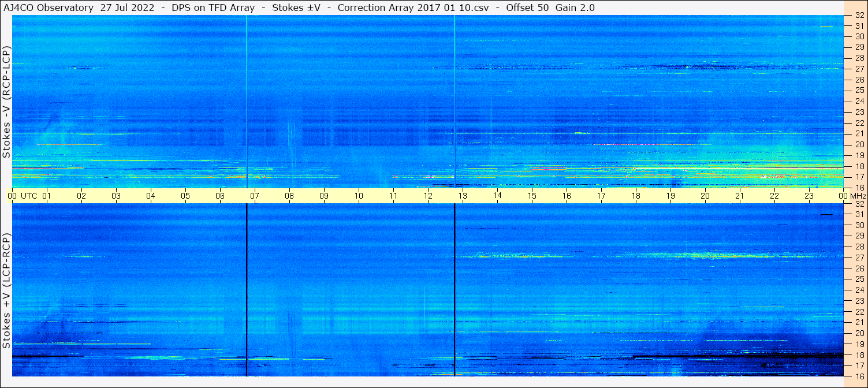The width and height of the screenshot is (868, 388).
Task: Click the 27 MHz label of upper Stokes -V panel
Action: [859, 68]
